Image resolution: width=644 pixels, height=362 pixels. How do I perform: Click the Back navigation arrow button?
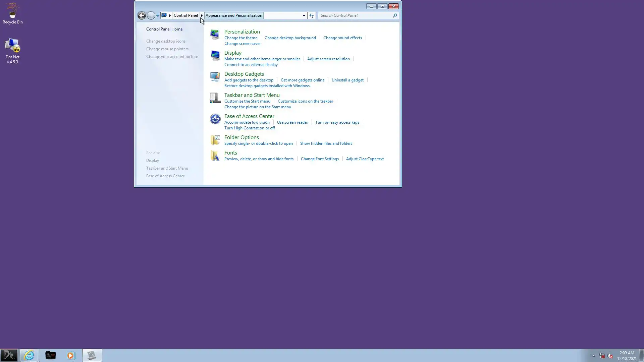point(142,15)
